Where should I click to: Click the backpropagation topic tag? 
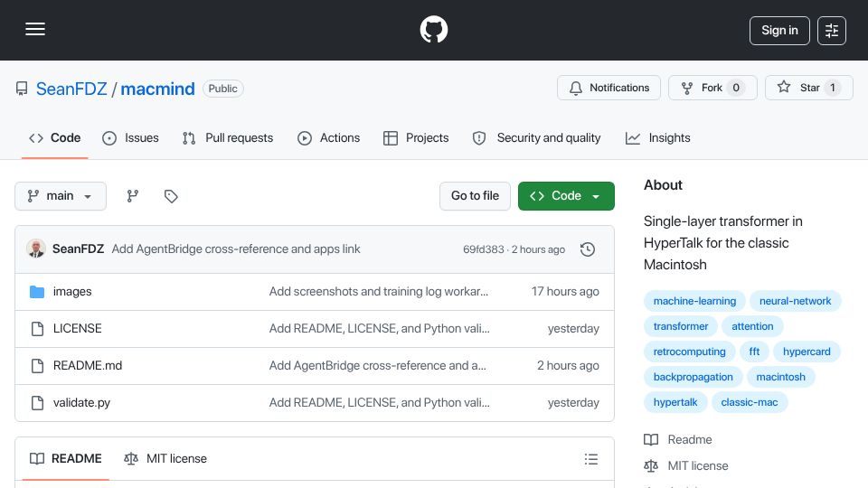693,378
